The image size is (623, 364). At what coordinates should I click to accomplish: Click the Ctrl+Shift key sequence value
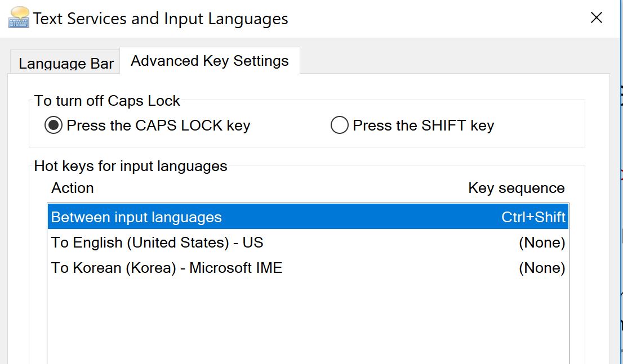click(x=533, y=217)
